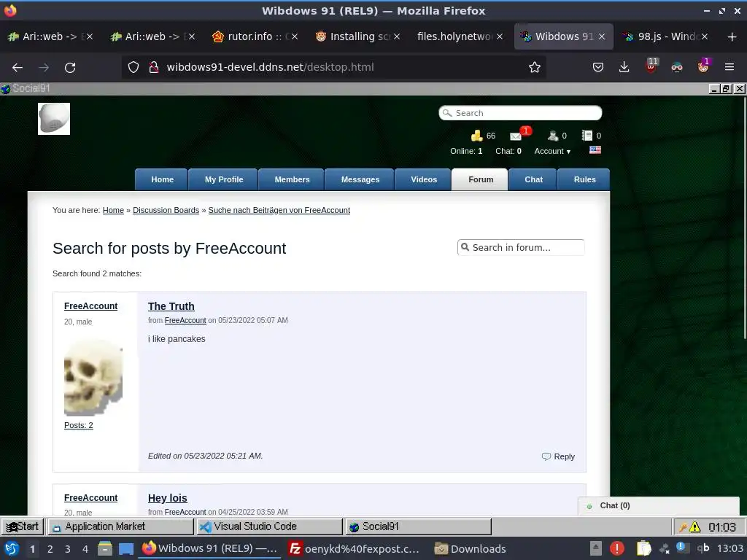The width and height of the screenshot is (747, 560).
Task: Open the file manager launcher in system panel
Action: (x=105, y=548)
